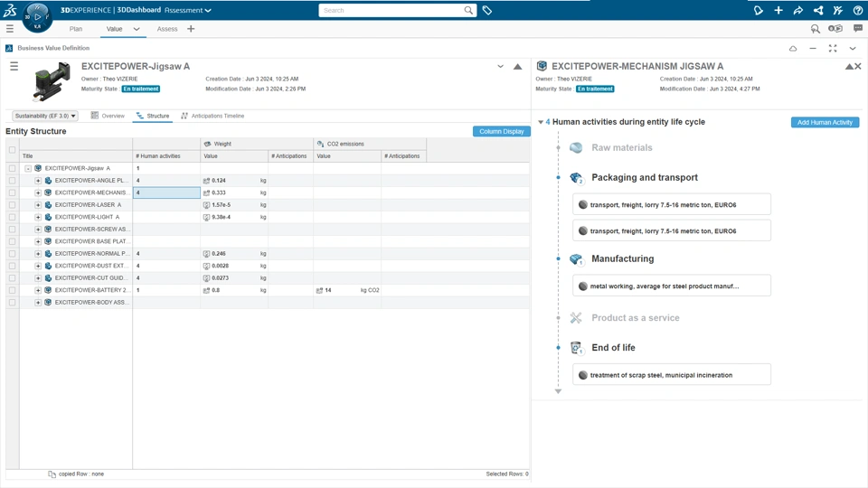
Task: Open the metal working steel activity
Action: click(x=672, y=286)
